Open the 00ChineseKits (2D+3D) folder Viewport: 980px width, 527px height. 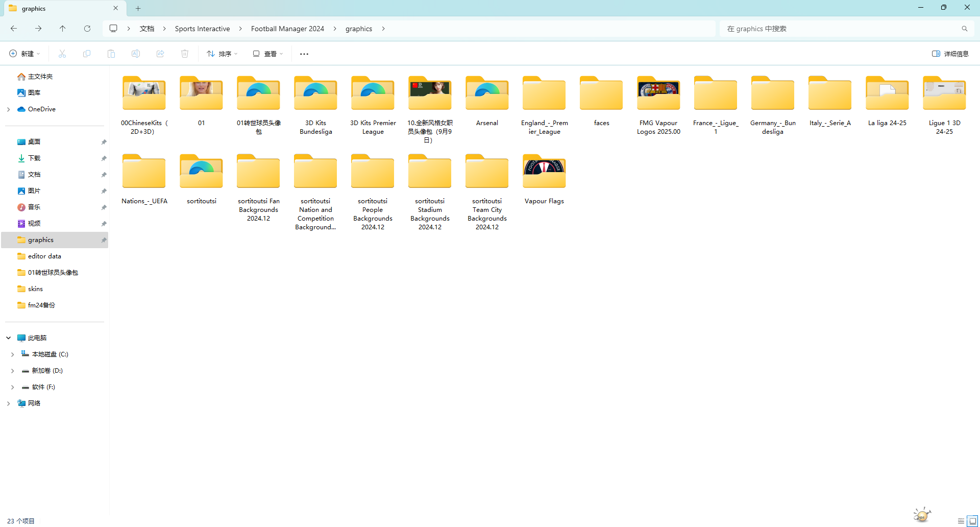[144, 105]
